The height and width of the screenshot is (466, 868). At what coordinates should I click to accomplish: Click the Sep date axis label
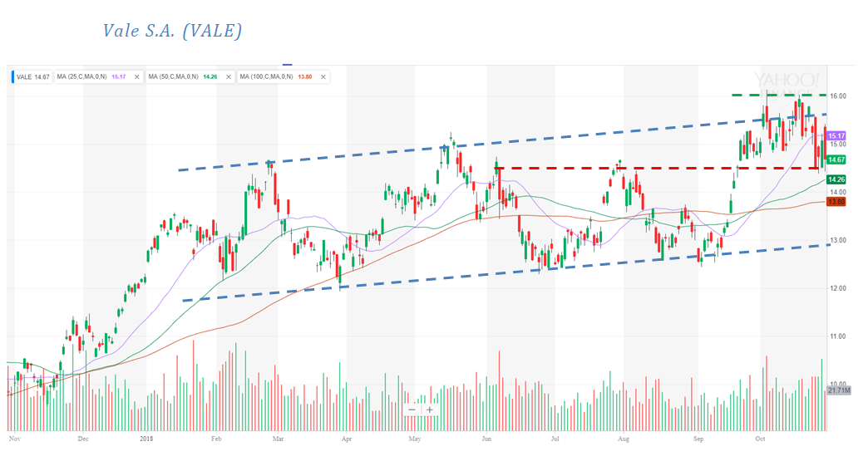point(698,439)
